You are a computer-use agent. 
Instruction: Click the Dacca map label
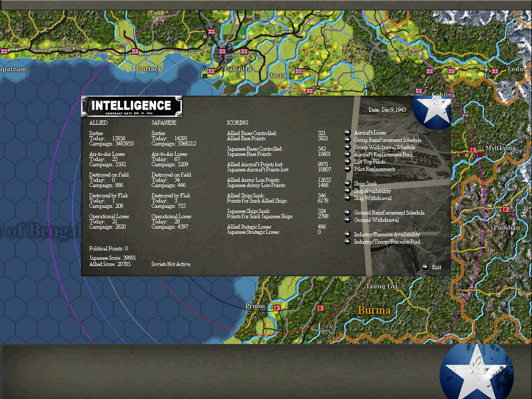coord(277,75)
